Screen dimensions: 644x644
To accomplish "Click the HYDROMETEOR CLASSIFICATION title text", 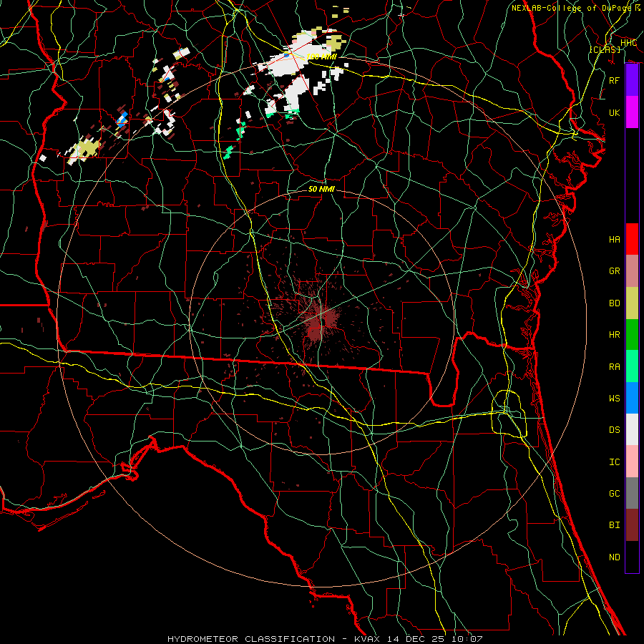I will 251,639.
